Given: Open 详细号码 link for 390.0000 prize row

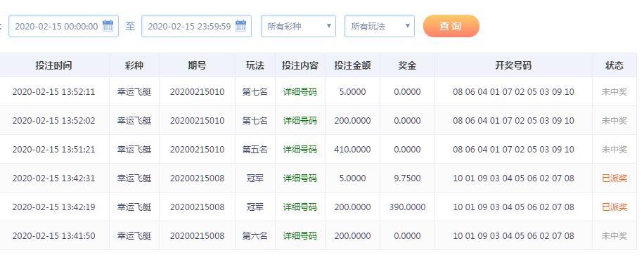Looking at the screenshot, I should click(x=300, y=207).
